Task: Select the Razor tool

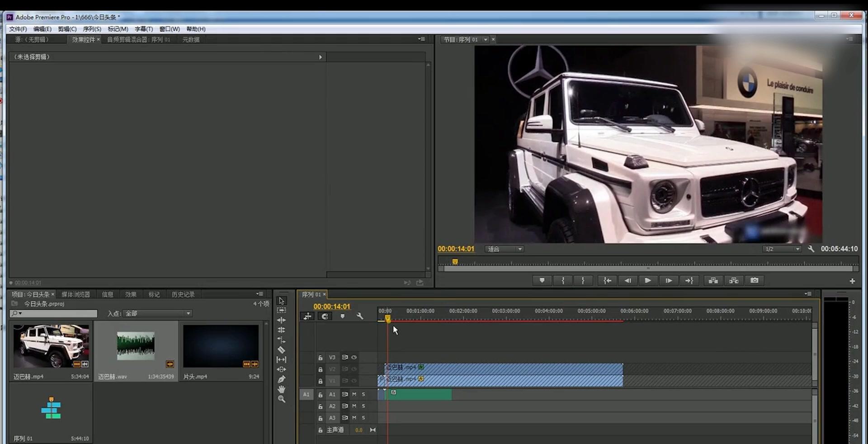Action: [x=282, y=350]
